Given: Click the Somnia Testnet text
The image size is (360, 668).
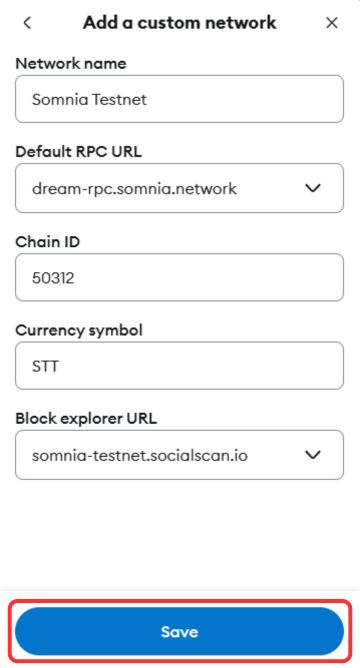Looking at the screenshot, I should click(89, 100).
